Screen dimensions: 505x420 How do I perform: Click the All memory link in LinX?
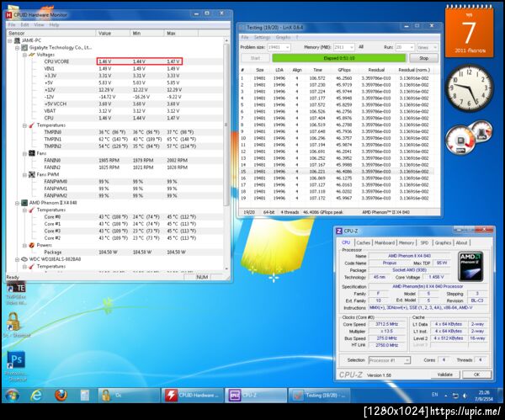click(x=361, y=47)
